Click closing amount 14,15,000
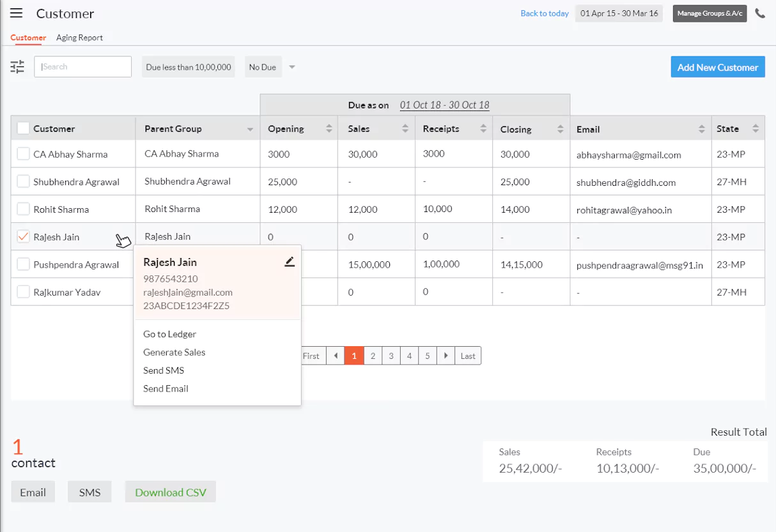 pyautogui.click(x=521, y=264)
